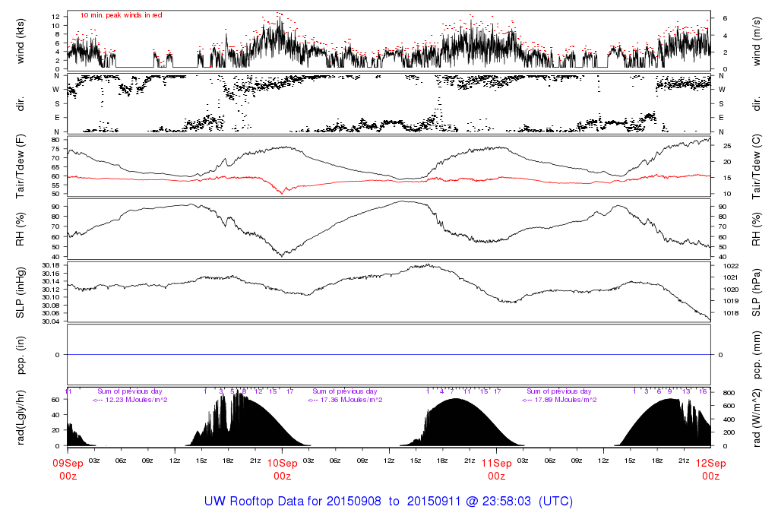Select the 11Sep 00z date marker
The height and width of the screenshot is (532, 778).
496,469
